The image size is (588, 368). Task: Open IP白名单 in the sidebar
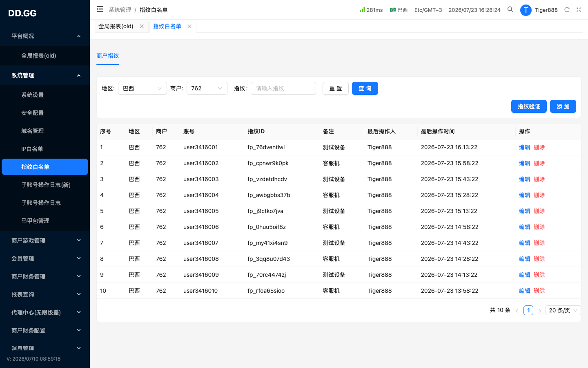[45, 149]
